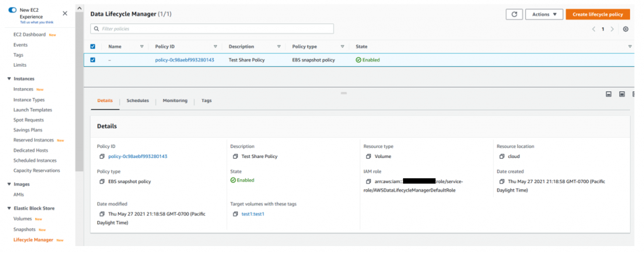This screenshot has height=253, width=644.
Task: Open EC2 Dashboard in sidebar
Action: pyautogui.click(x=30, y=35)
